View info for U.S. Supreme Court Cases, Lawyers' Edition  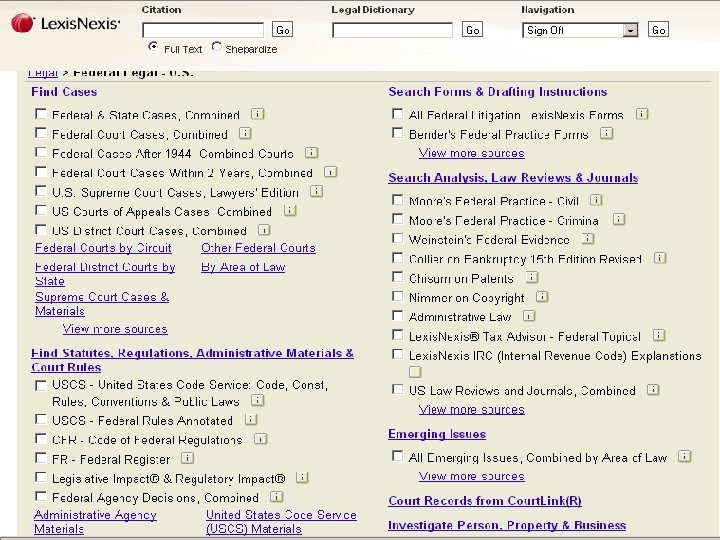click(x=316, y=191)
